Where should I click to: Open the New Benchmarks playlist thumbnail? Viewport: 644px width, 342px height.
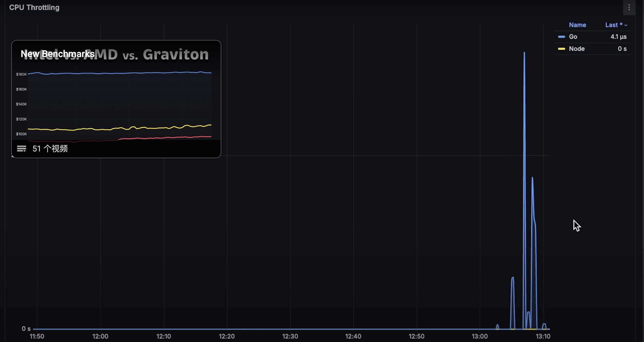click(x=116, y=100)
